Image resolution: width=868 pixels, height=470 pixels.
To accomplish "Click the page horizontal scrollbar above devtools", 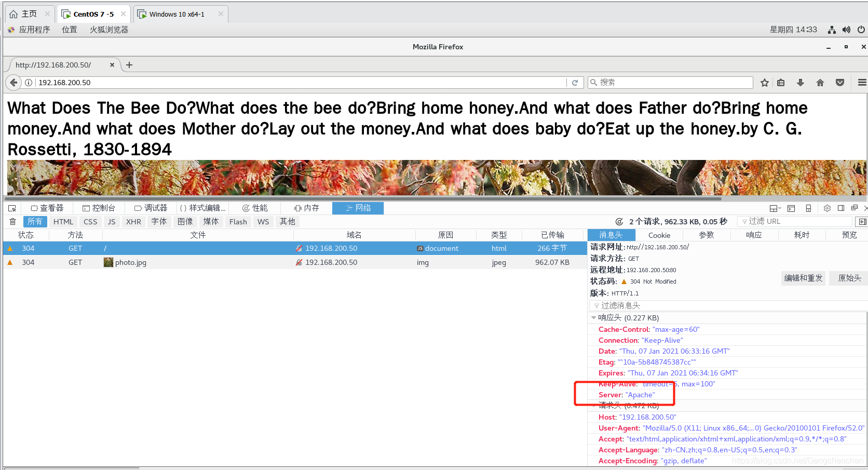I will [x=363, y=198].
